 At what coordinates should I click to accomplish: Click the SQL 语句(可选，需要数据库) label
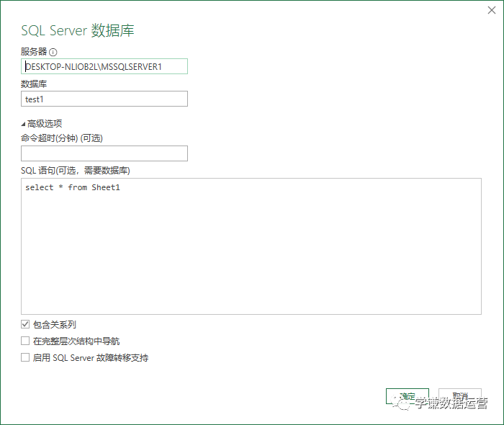[x=76, y=171]
